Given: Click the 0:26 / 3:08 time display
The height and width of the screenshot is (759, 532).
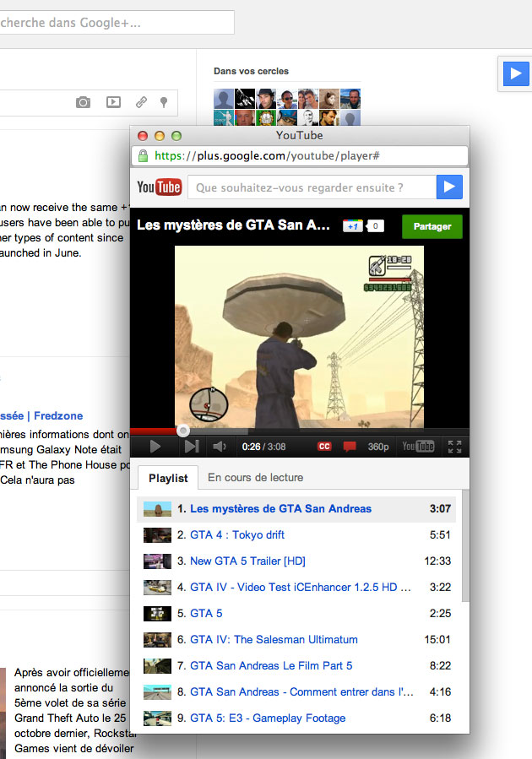Looking at the screenshot, I should pyautogui.click(x=263, y=447).
